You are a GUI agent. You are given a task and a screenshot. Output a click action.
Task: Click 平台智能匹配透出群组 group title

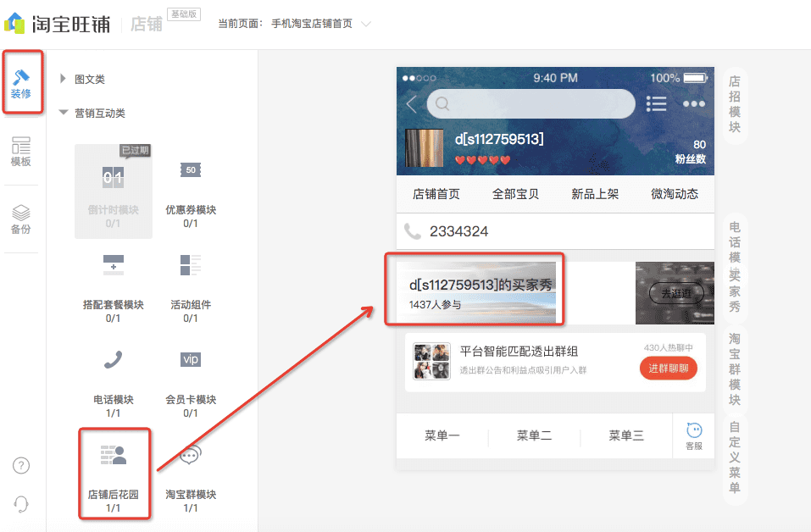coord(519,352)
